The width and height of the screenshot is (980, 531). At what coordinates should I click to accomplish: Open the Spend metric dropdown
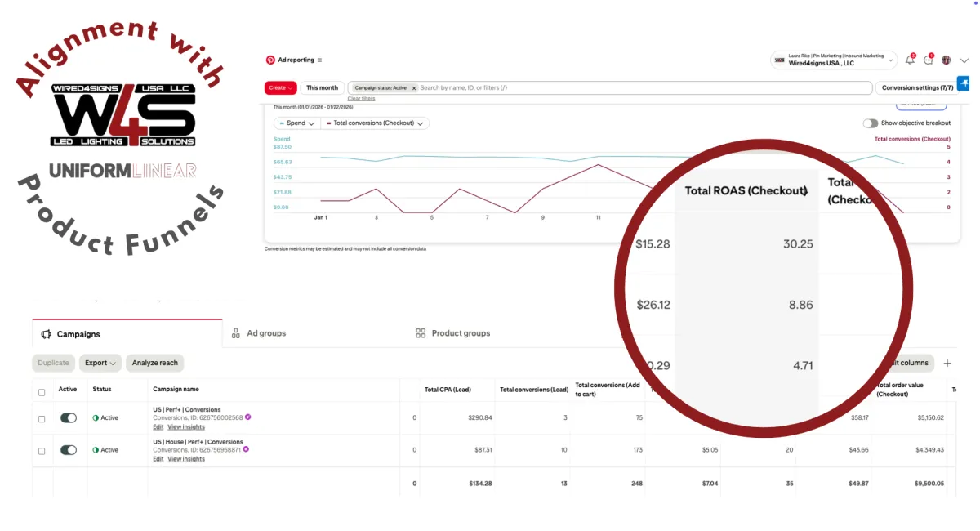point(296,123)
